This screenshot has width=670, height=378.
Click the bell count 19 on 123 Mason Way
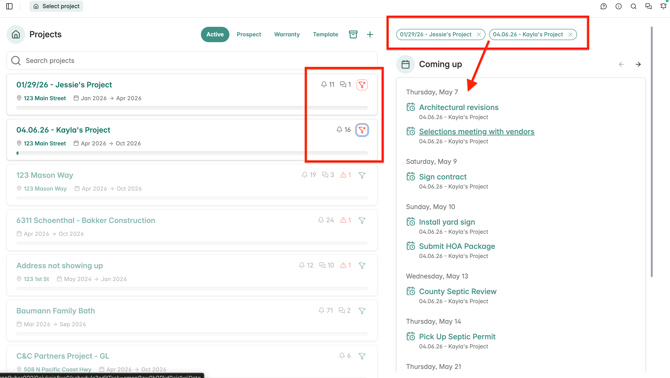309,175
